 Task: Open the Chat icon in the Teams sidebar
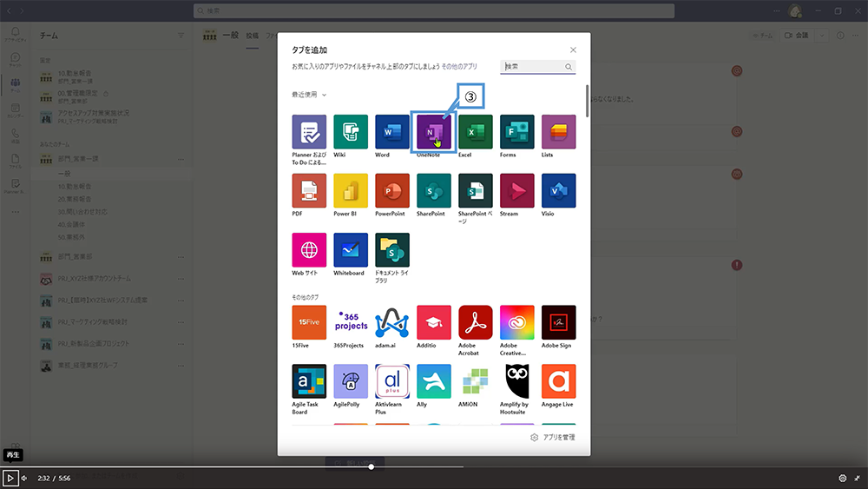click(x=16, y=60)
